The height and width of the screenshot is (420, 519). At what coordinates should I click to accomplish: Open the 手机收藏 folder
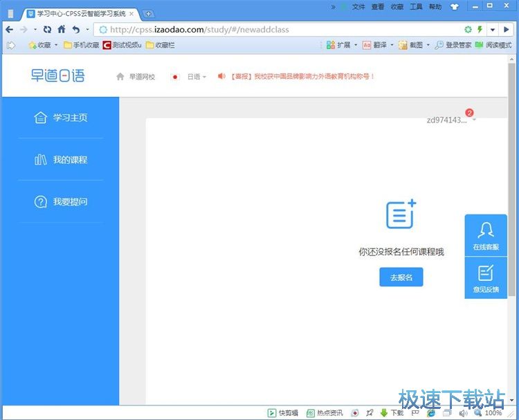82,45
